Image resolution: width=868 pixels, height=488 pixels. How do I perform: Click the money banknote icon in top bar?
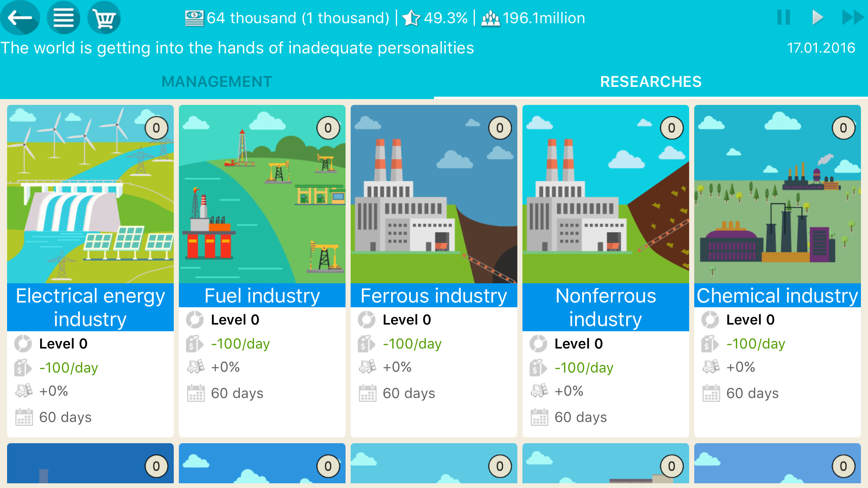tap(194, 18)
